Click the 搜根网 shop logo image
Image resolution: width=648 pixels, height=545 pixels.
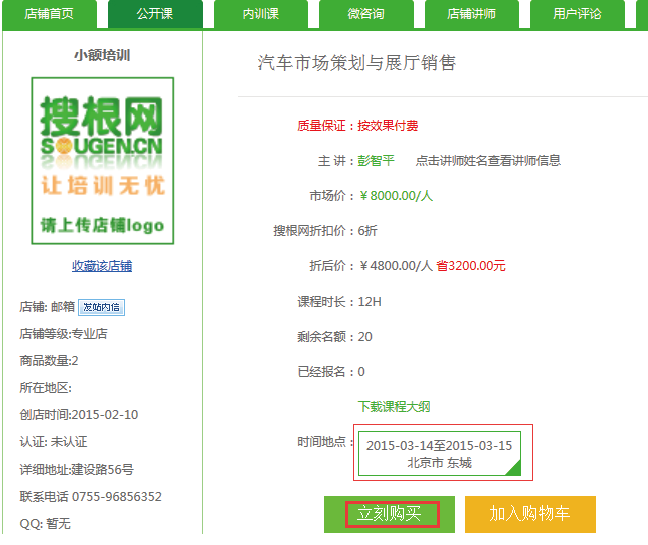pos(102,161)
